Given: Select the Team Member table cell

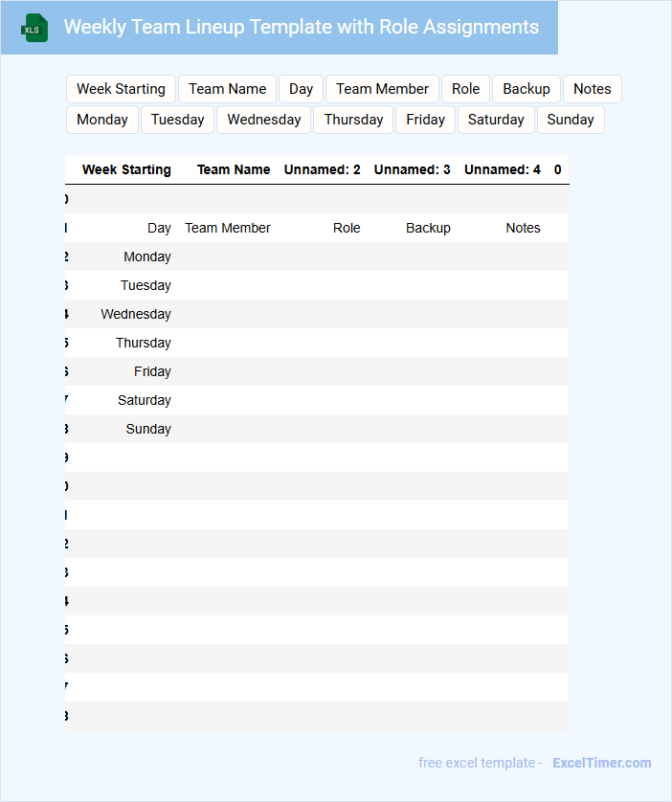Looking at the screenshot, I should (228, 228).
